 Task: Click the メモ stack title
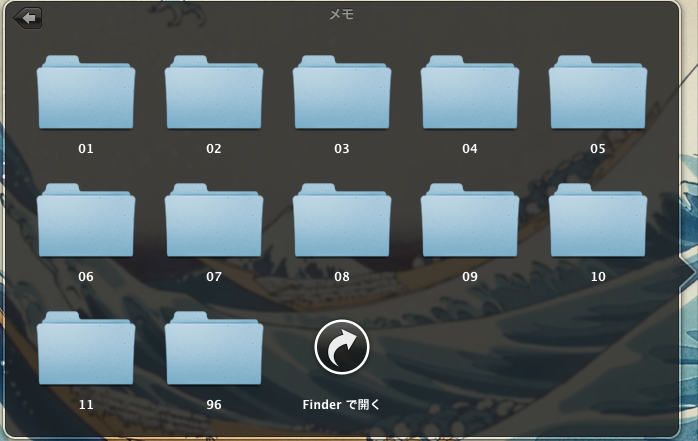click(x=341, y=14)
